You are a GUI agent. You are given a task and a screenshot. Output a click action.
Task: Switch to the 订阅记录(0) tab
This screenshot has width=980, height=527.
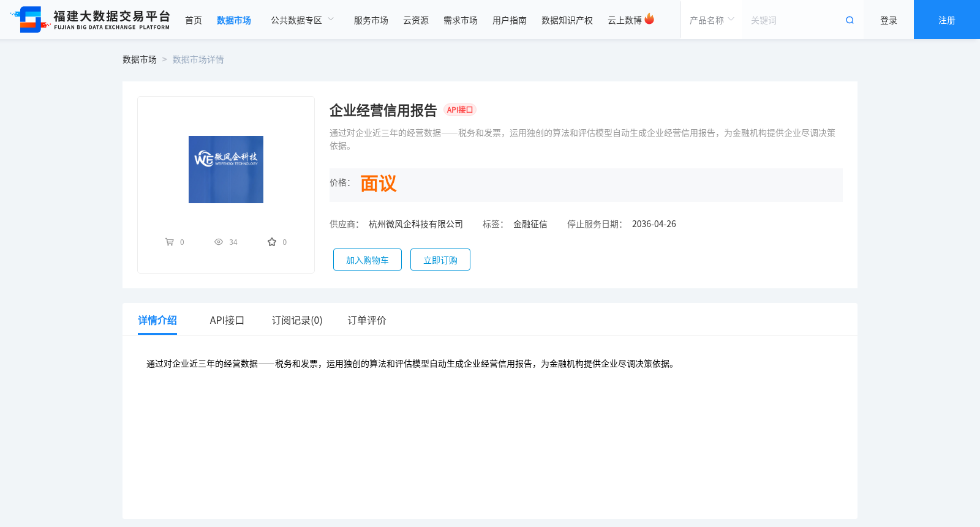click(297, 320)
